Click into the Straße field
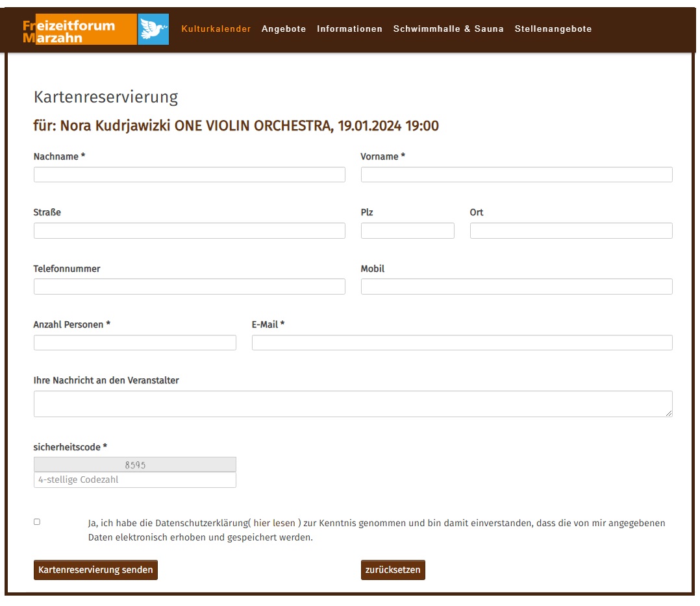 pyautogui.click(x=190, y=231)
